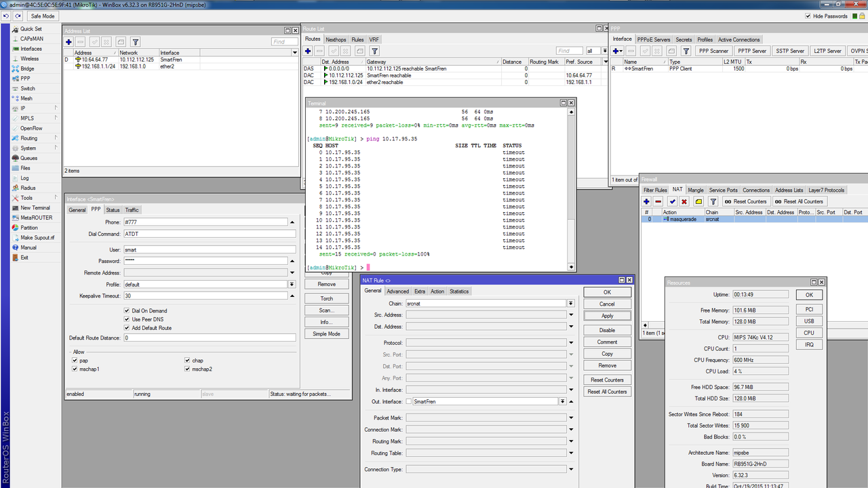Click the yellow comment icon in Firewall toolbar
Image resolution: width=868 pixels, height=488 pixels.
click(x=698, y=201)
